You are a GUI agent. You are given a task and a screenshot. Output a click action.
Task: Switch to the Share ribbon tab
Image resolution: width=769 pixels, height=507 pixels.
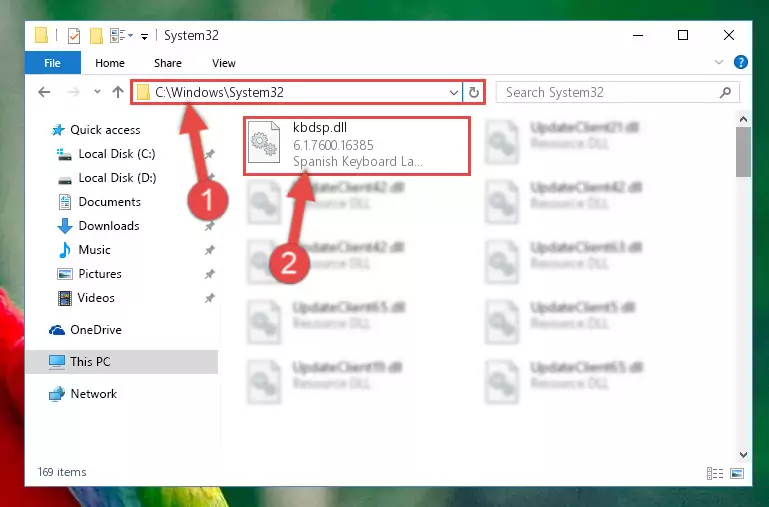click(x=168, y=63)
